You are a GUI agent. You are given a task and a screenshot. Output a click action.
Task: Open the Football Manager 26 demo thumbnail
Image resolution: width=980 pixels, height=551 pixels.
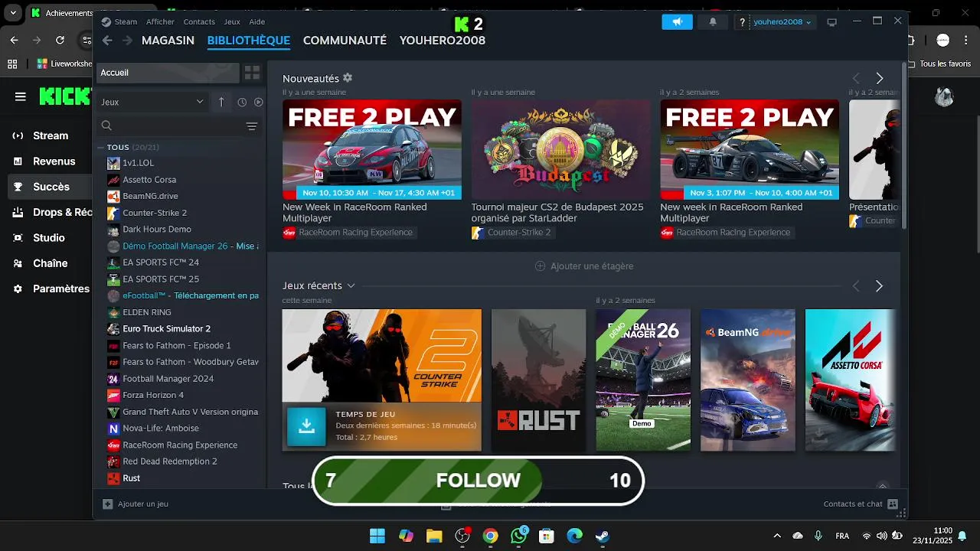tap(643, 380)
